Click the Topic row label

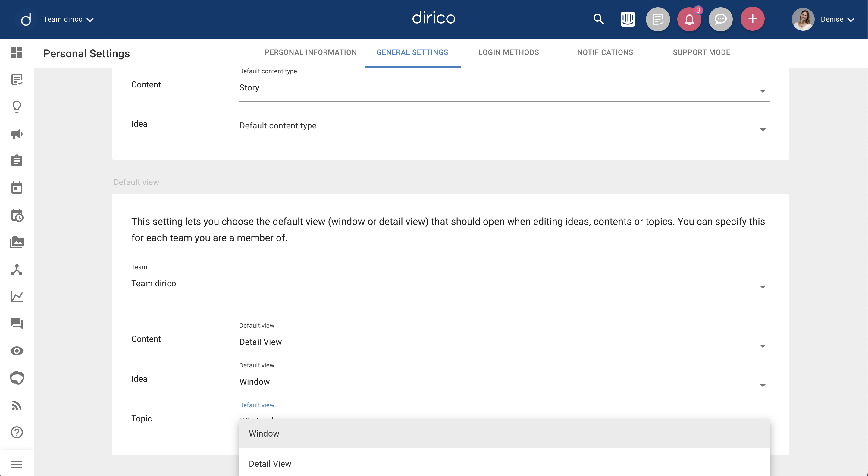tap(142, 418)
